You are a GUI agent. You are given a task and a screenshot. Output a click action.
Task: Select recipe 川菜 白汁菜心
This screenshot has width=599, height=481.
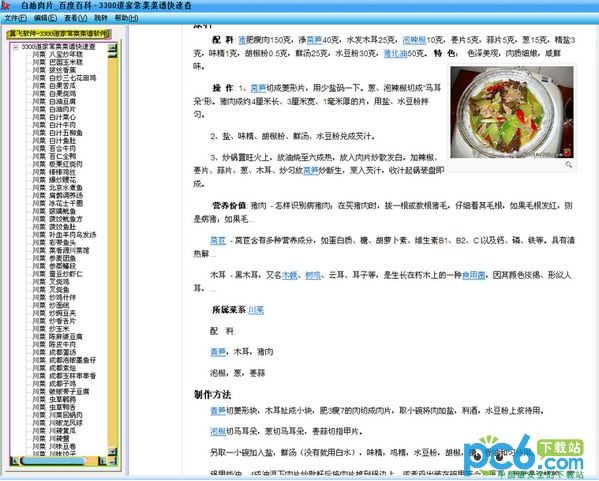coord(54,117)
